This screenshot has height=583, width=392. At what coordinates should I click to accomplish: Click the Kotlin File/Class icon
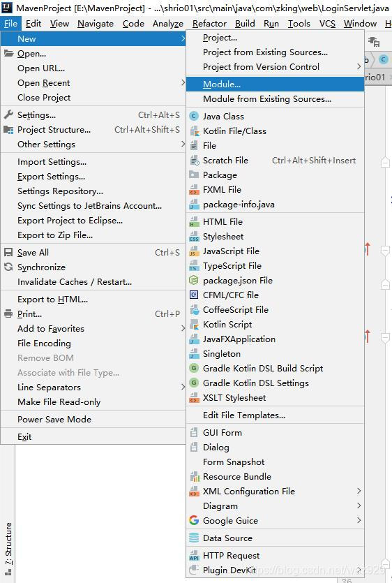[194, 131]
